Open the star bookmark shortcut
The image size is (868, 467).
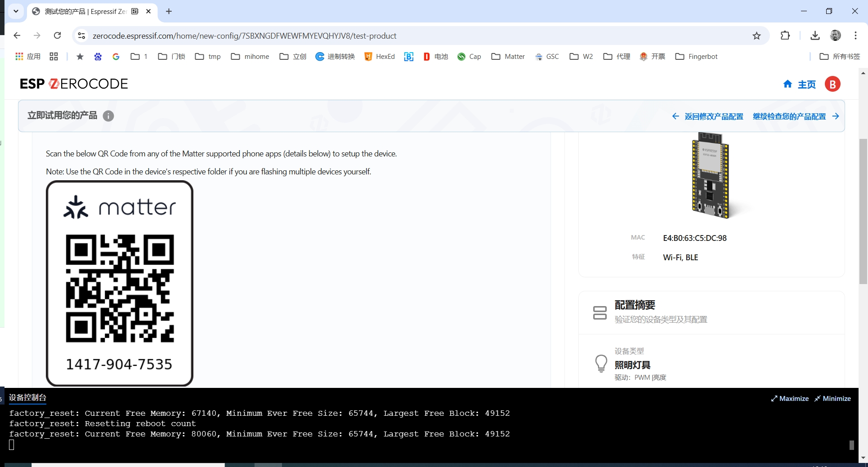coord(80,56)
